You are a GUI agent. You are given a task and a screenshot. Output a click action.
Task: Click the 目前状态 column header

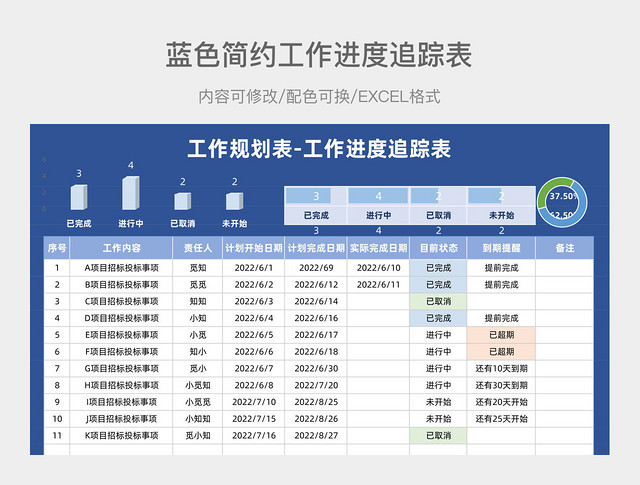[x=438, y=248]
